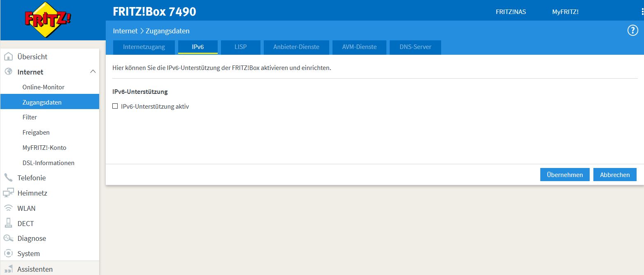Click the IPv6-Unterstützung heading

(140, 92)
